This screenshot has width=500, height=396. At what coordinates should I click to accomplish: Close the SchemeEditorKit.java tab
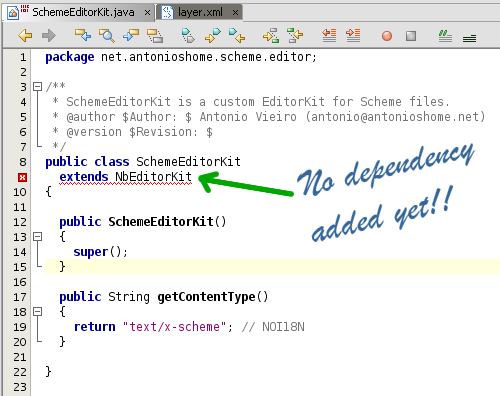tap(147, 13)
